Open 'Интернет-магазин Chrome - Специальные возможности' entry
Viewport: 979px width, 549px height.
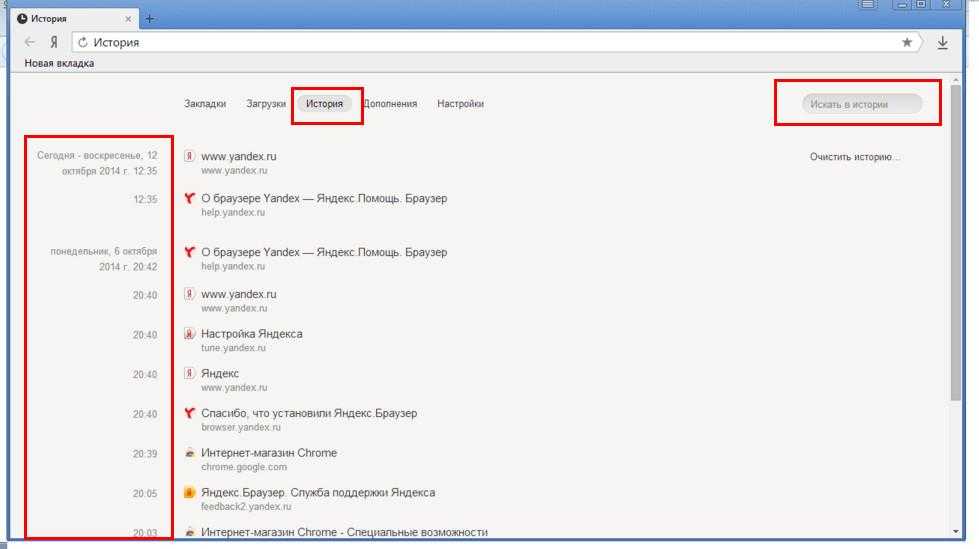click(344, 532)
